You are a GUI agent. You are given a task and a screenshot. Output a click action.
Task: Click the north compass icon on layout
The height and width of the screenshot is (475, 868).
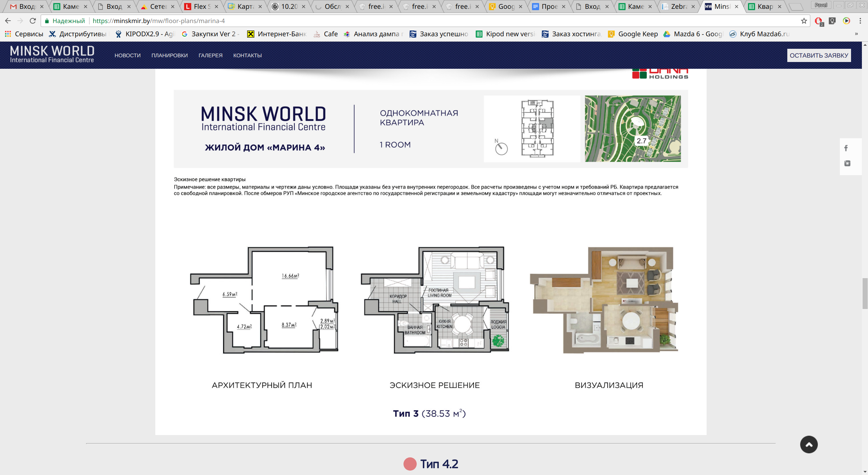(501, 147)
